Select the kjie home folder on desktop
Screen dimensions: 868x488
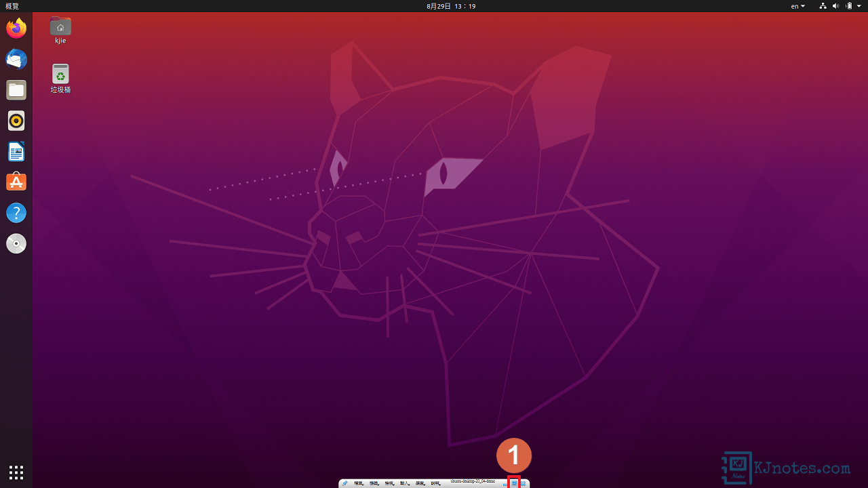click(60, 30)
